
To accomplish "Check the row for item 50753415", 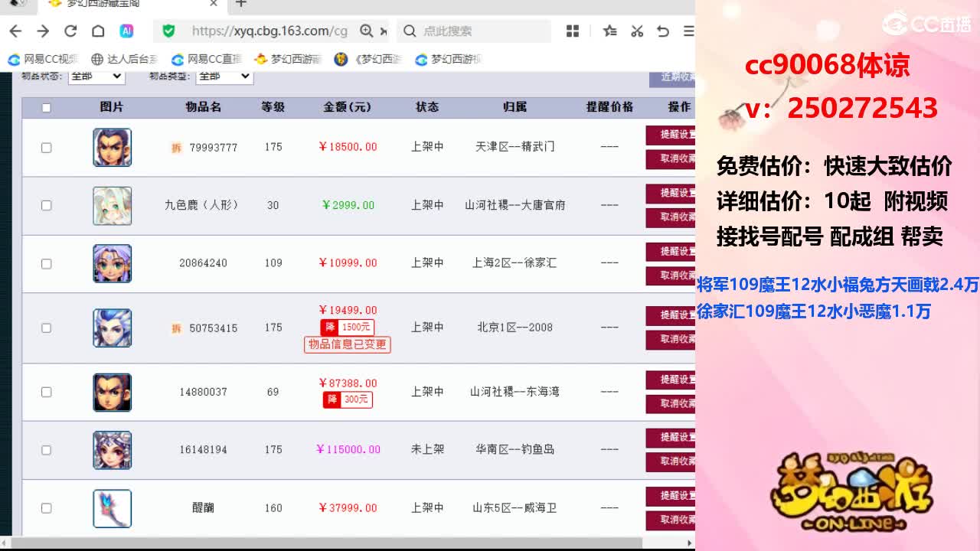I will pos(46,328).
